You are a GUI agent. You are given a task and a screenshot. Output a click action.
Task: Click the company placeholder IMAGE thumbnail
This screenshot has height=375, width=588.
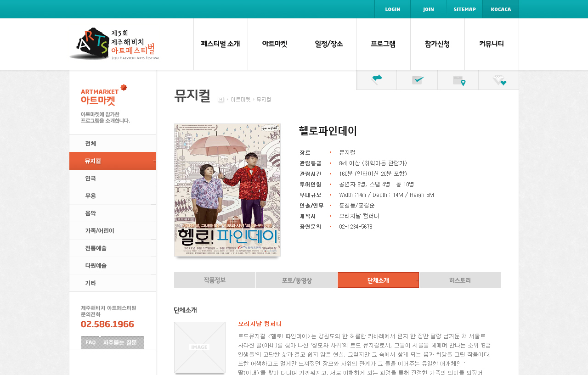click(x=200, y=347)
